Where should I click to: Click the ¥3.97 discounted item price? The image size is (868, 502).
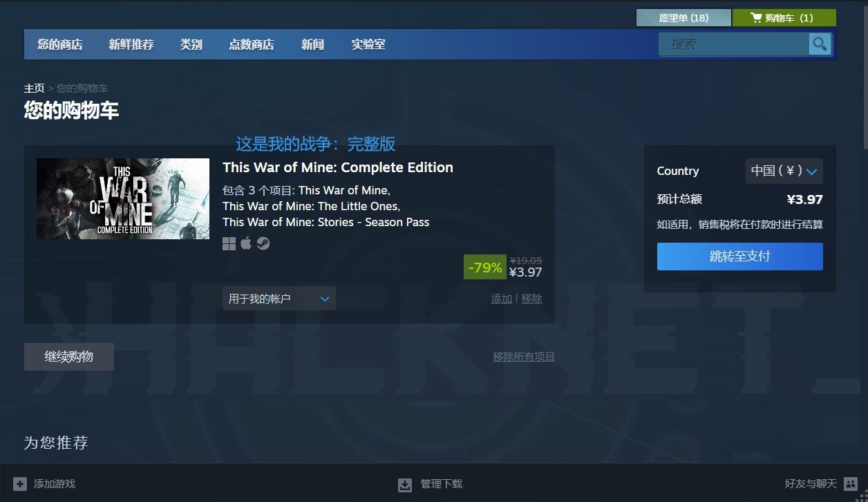pyautogui.click(x=526, y=272)
